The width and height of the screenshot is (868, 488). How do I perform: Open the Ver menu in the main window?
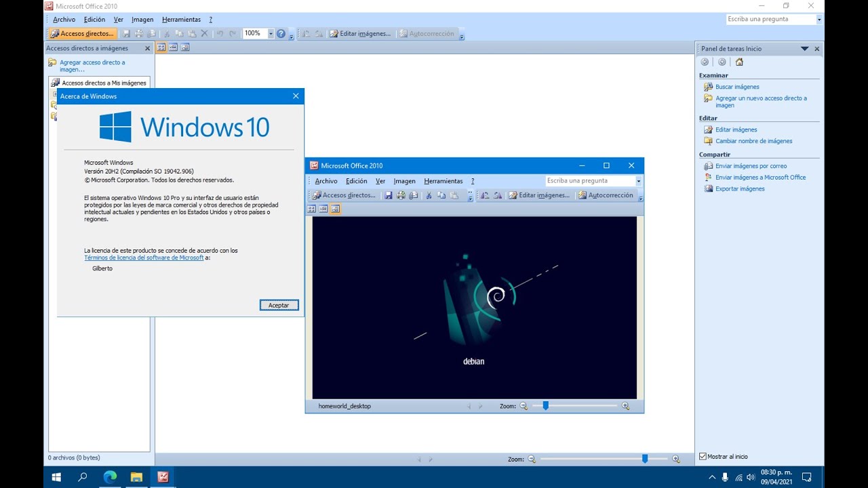coord(119,20)
